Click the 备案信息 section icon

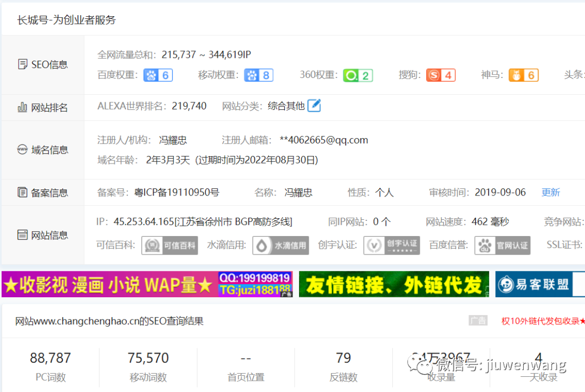click(22, 192)
